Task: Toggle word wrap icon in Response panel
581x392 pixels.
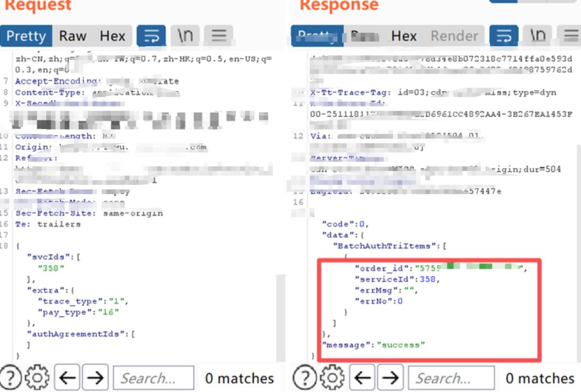Action: tap(504, 36)
